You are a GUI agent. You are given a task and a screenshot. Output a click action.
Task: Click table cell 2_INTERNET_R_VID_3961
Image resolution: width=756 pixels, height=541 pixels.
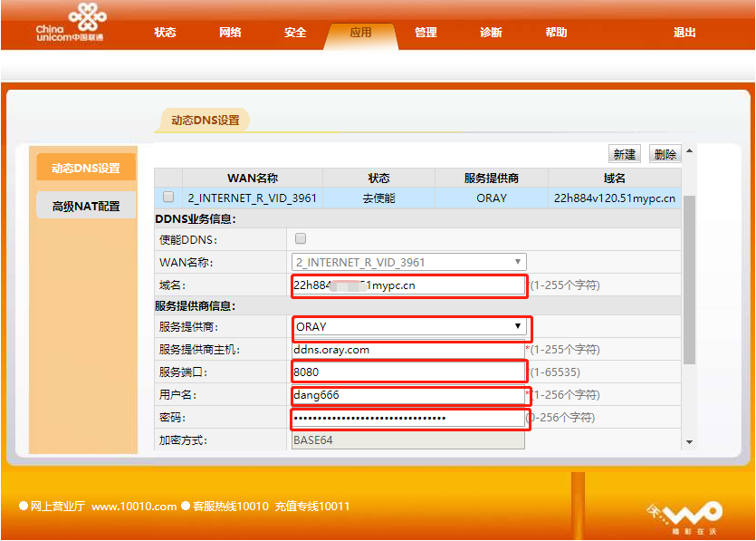coord(253,198)
